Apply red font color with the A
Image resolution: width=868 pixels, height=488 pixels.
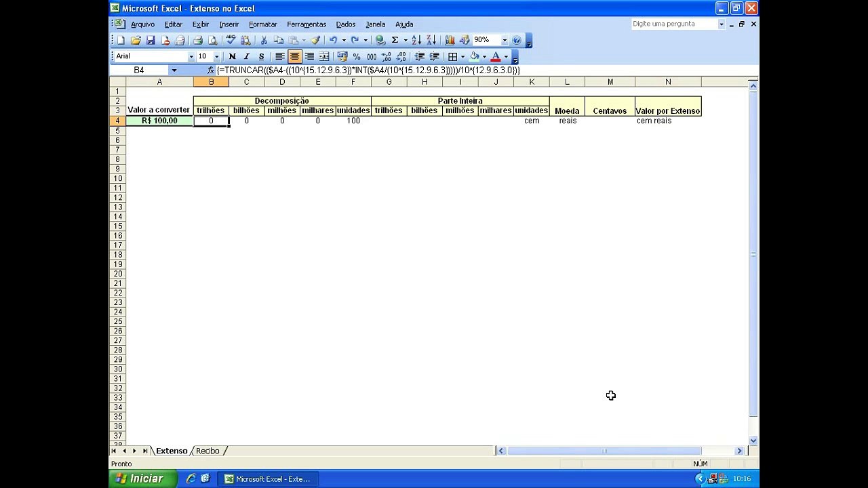click(495, 56)
